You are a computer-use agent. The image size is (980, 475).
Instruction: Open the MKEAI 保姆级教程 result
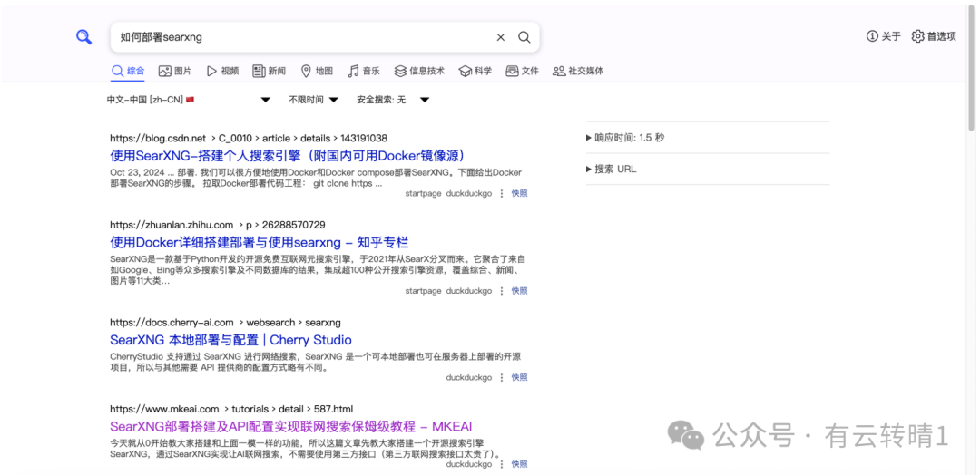[x=290, y=427]
